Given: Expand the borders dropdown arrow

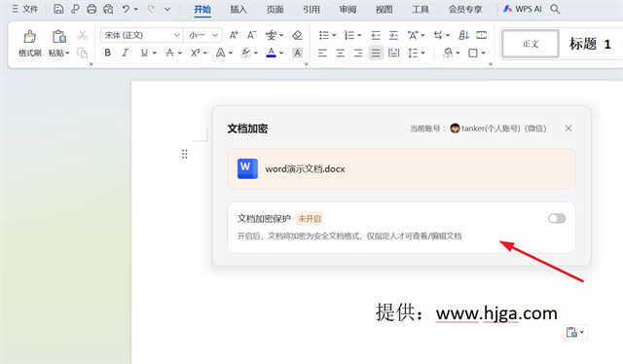Looking at the screenshot, I should pos(484,53).
